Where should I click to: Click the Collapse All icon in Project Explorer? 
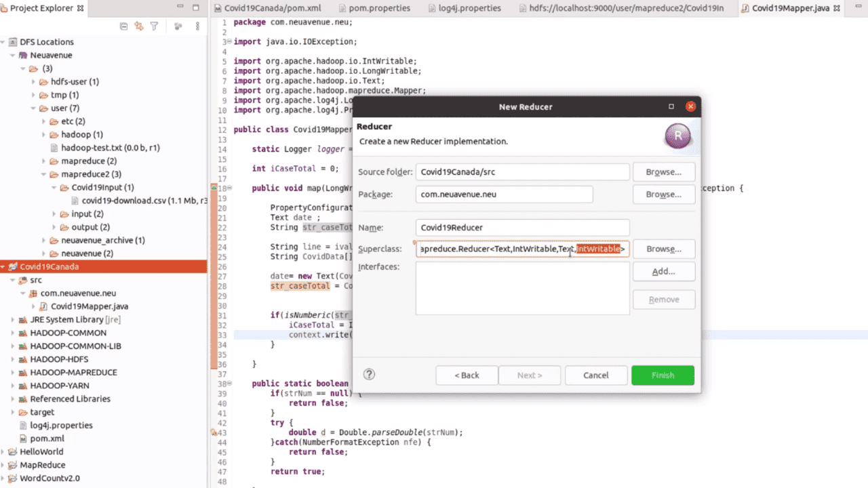[x=123, y=26]
